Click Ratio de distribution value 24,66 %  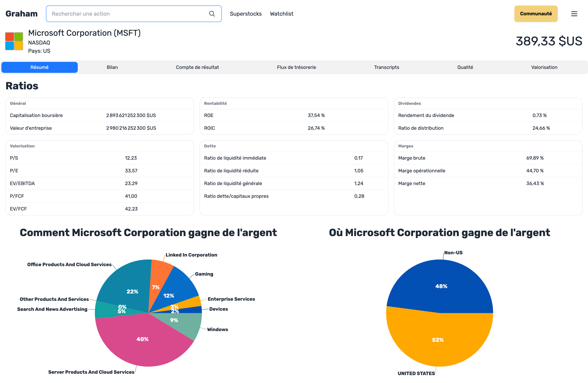click(541, 128)
